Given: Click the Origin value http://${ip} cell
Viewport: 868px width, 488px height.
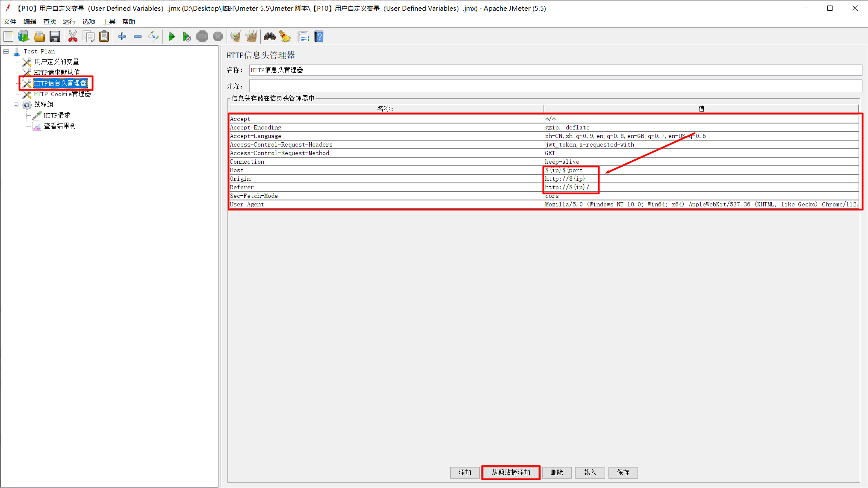Looking at the screenshot, I should click(701, 179).
